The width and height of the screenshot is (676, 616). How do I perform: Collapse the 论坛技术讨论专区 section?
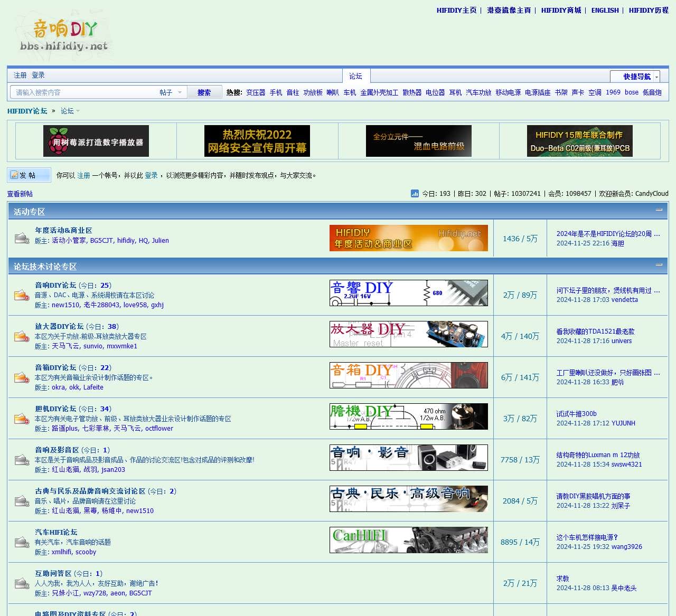pos(659,265)
